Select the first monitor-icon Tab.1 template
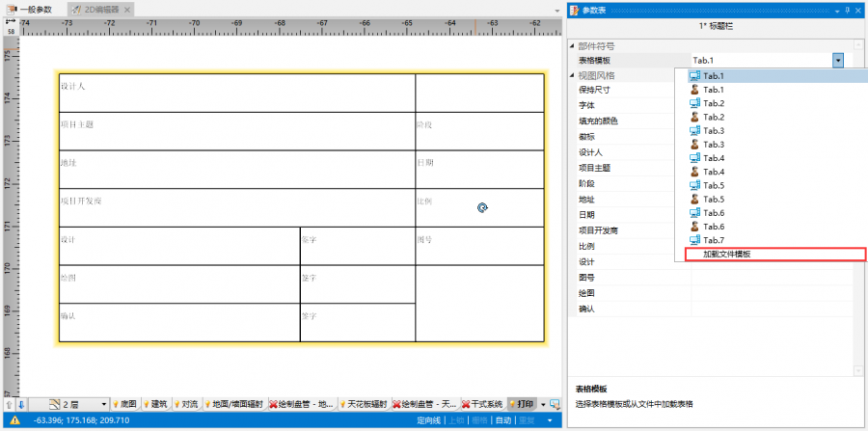The height and width of the screenshot is (431, 868). [x=713, y=76]
